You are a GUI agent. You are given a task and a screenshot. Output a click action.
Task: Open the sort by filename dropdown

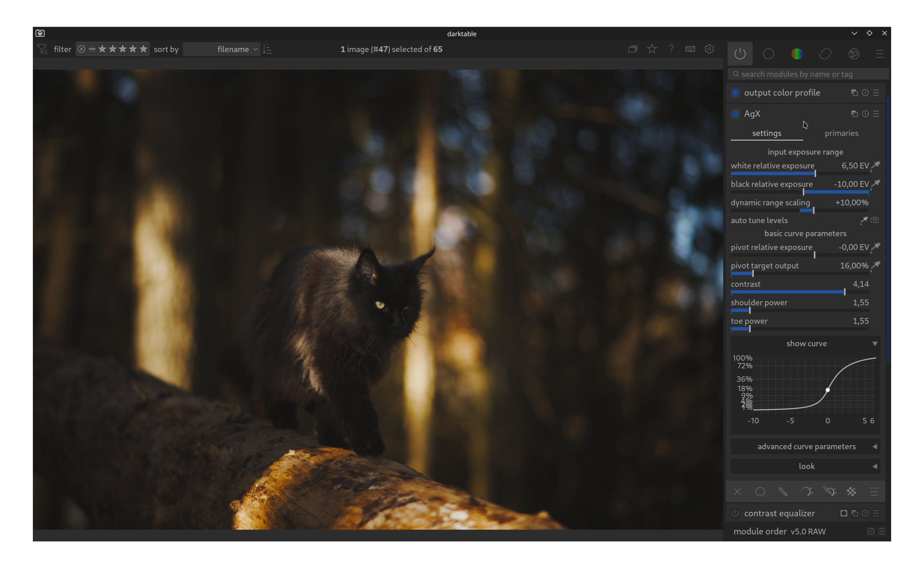pos(222,49)
